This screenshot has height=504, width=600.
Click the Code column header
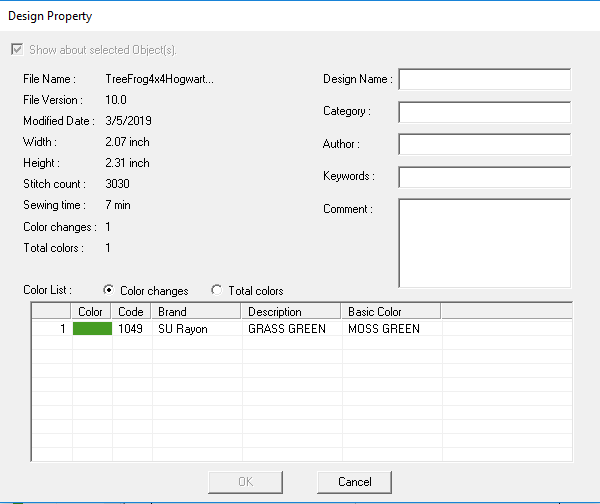click(x=131, y=312)
